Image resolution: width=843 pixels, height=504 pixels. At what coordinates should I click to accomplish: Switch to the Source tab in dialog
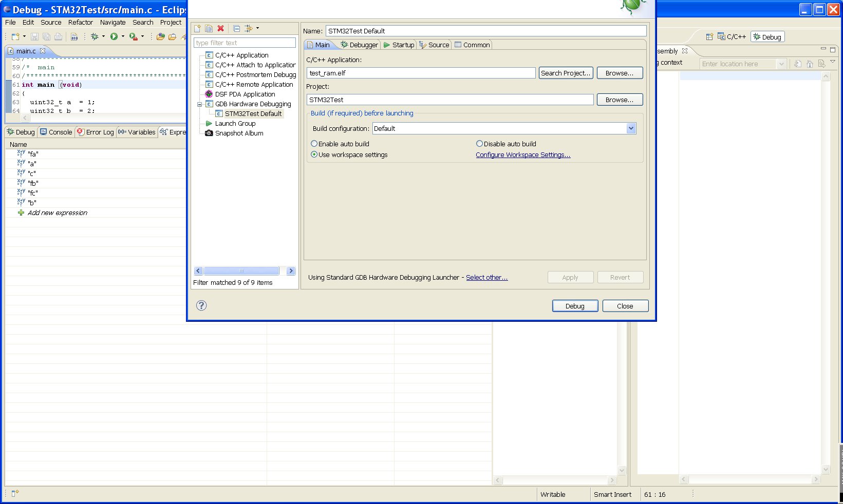tap(434, 45)
